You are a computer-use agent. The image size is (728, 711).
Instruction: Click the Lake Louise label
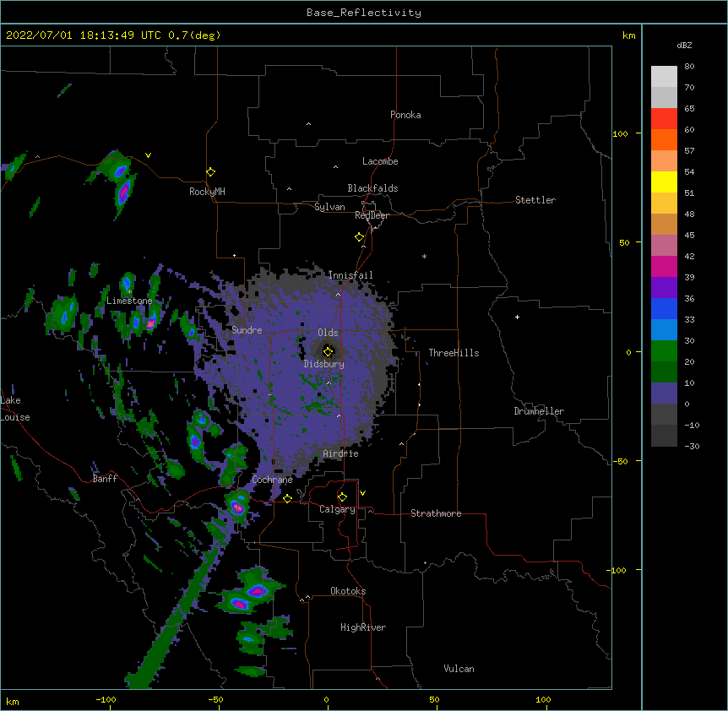pyautogui.click(x=15, y=409)
